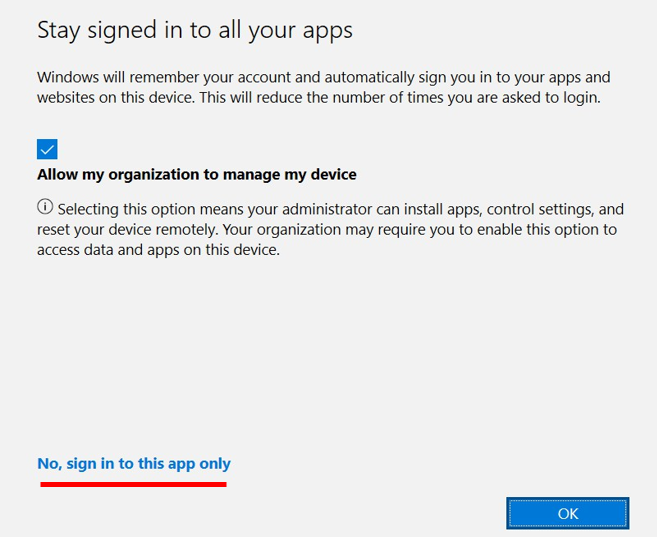
Task: Click the 'Allow my organization to manage my device' label
Action: click(x=197, y=174)
